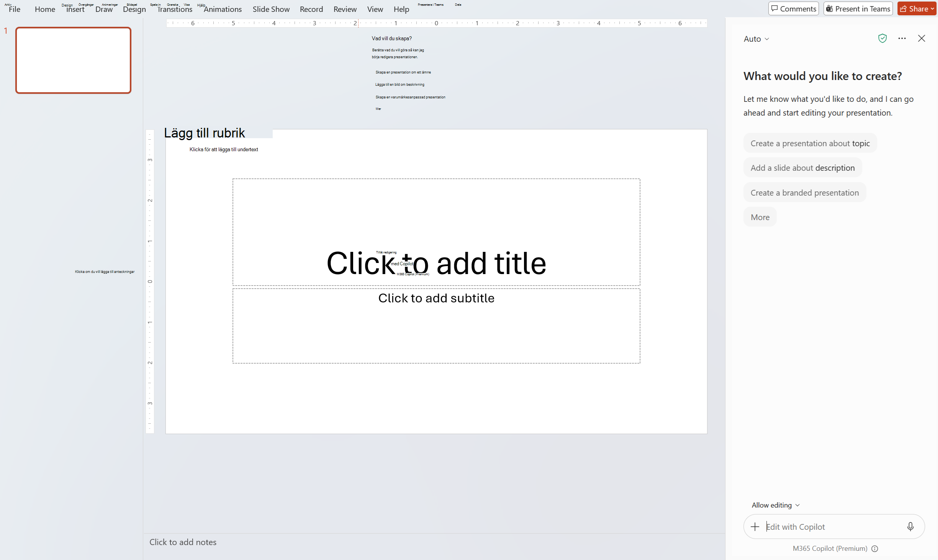This screenshot has height=560, width=938.
Task: Click the title placeholder on slide
Action: pyautogui.click(x=436, y=232)
